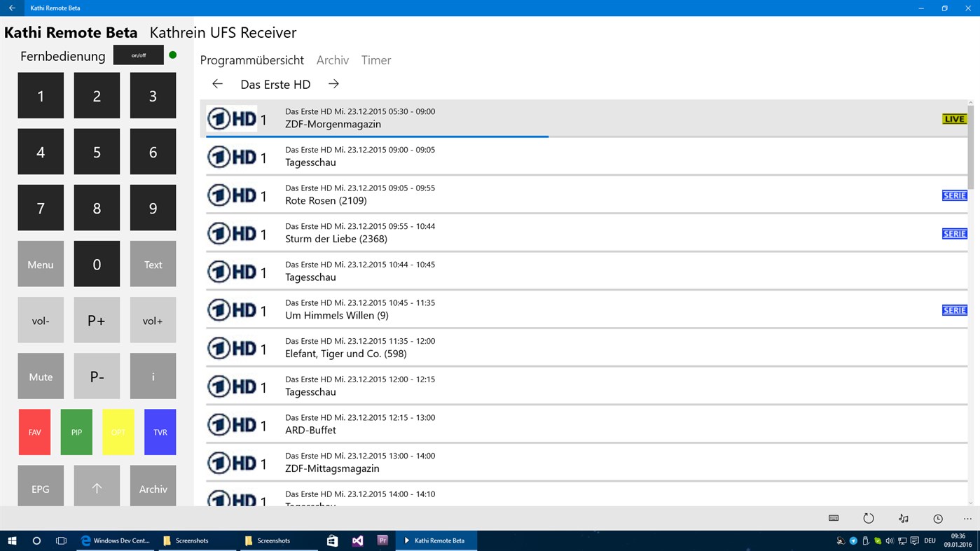Open the music notes icon in the app bar
Image resolution: width=980 pixels, height=551 pixels.
click(903, 518)
